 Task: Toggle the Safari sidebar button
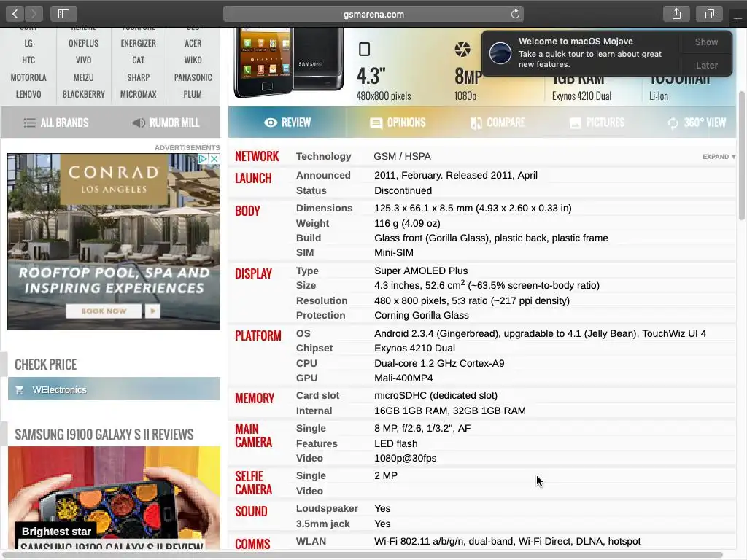(64, 14)
